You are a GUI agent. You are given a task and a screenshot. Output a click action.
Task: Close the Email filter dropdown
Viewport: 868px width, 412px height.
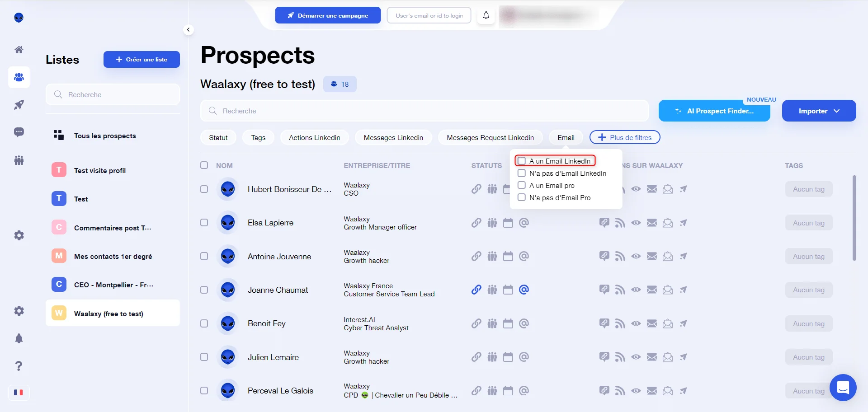(566, 137)
